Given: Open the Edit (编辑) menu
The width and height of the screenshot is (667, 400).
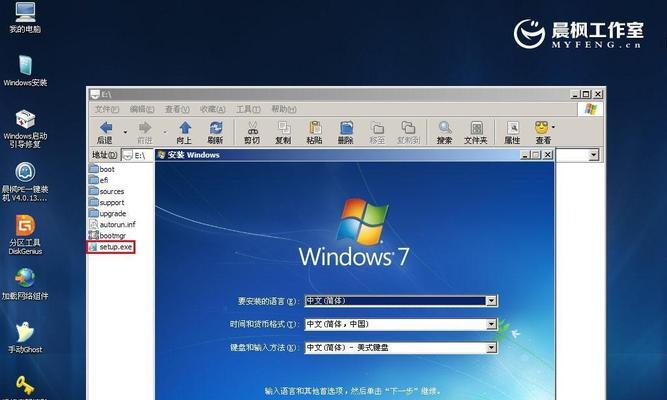Looking at the screenshot, I should 142,109.
